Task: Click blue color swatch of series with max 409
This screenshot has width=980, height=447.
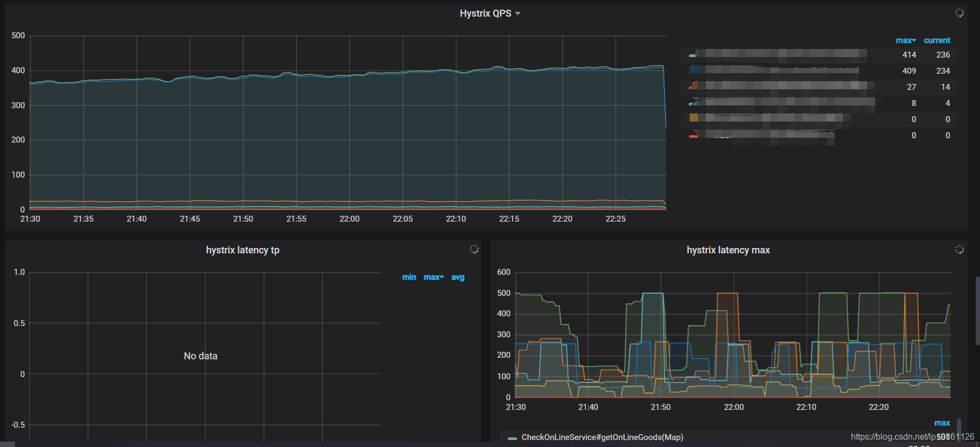Action: (x=693, y=70)
